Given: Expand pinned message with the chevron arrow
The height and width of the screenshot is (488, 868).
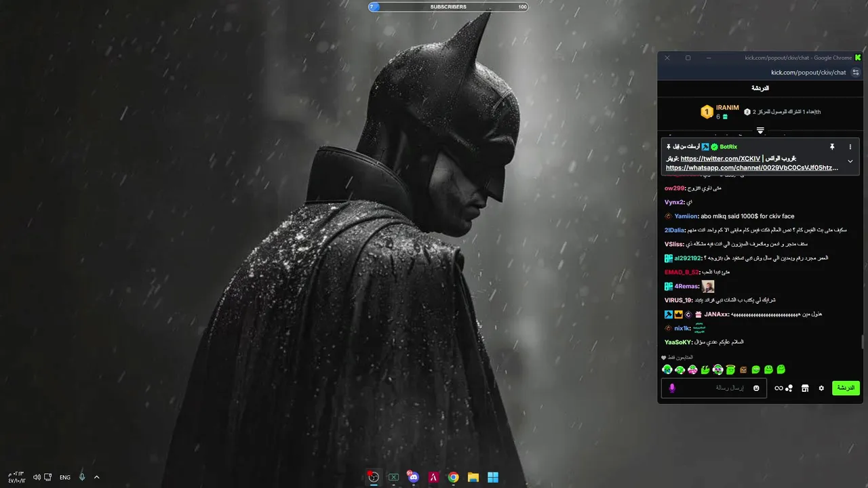Looking at the screenshot, I should click(850, 161).
